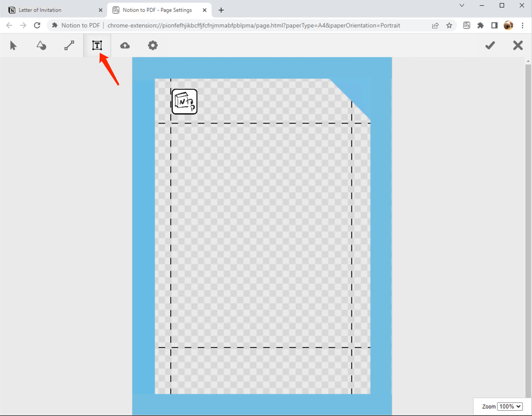Open the browser Extensions puzzle icon
The height and width of the screenshot is (416, 532).
coord(480,25)
